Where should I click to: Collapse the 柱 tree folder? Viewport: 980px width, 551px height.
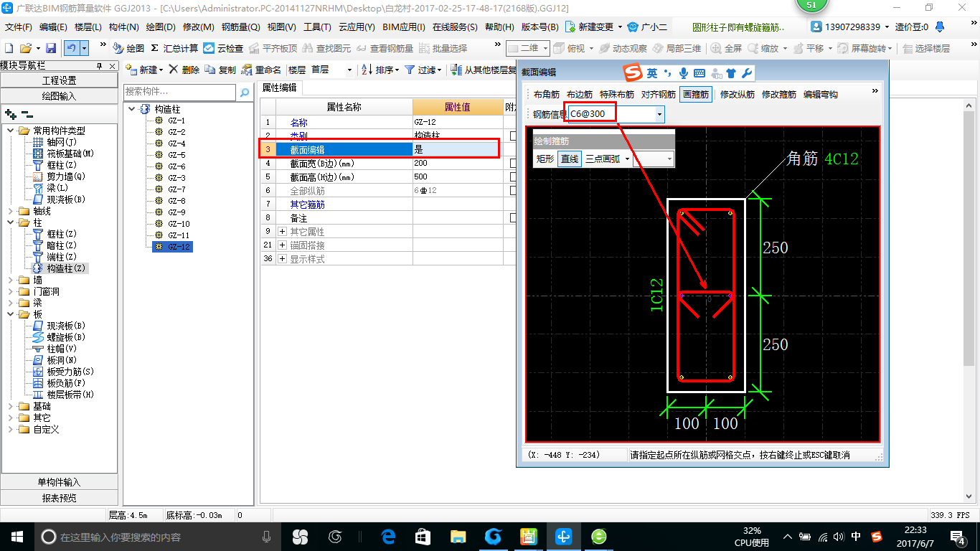[11, 222]
